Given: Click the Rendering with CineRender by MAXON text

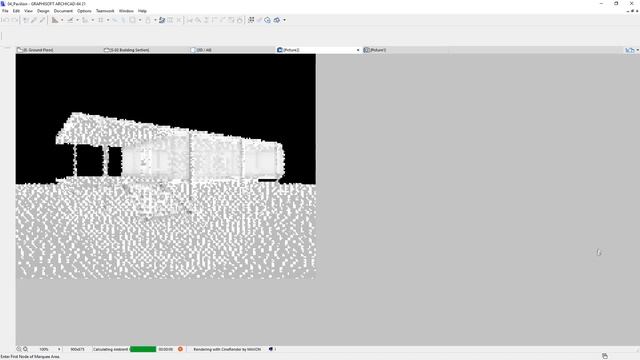Looking at the screenshot, I should pyautogui.click(x=227, y=349).
